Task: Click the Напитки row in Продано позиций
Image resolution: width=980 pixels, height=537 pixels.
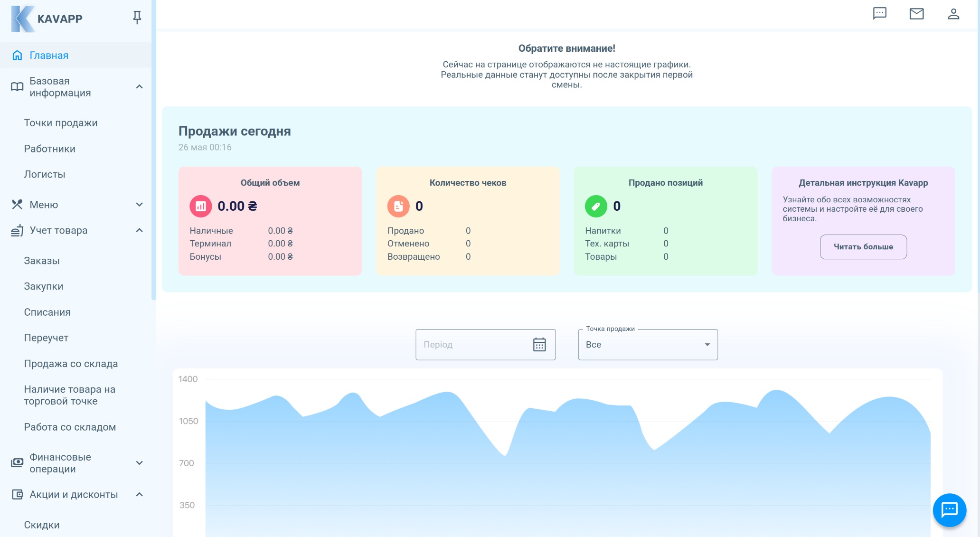Action: pyautogui.click(x=627, y=231)
